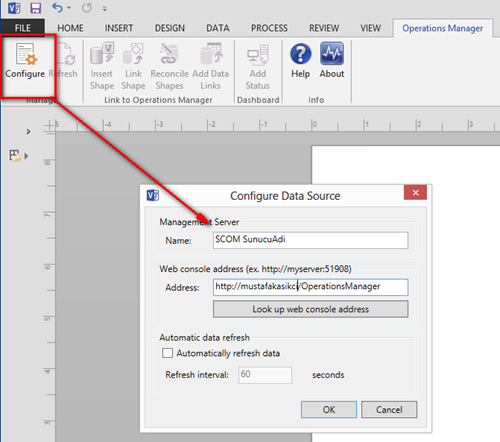
Task: Switch to the HOME ribbon tab
Action: [x=70, y=28]
